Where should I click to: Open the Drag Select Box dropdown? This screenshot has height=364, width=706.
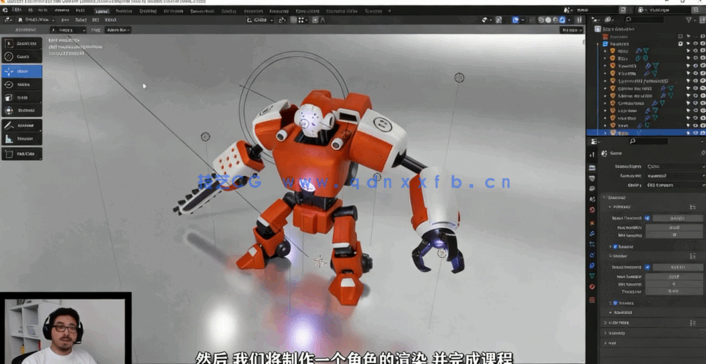[x=118, y=30]
